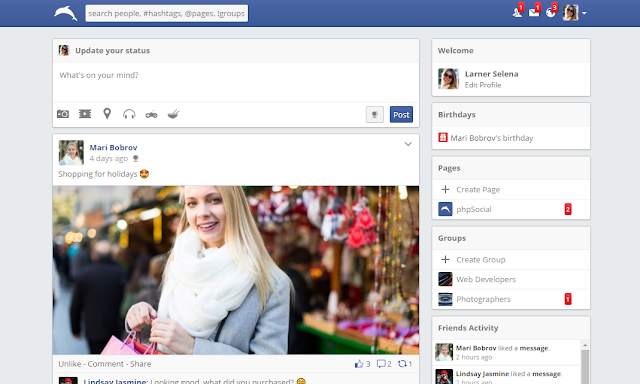The width and height of the screenshot is (640, 384).
Task: Attach music with headphones icon
Action: point(129,114)
